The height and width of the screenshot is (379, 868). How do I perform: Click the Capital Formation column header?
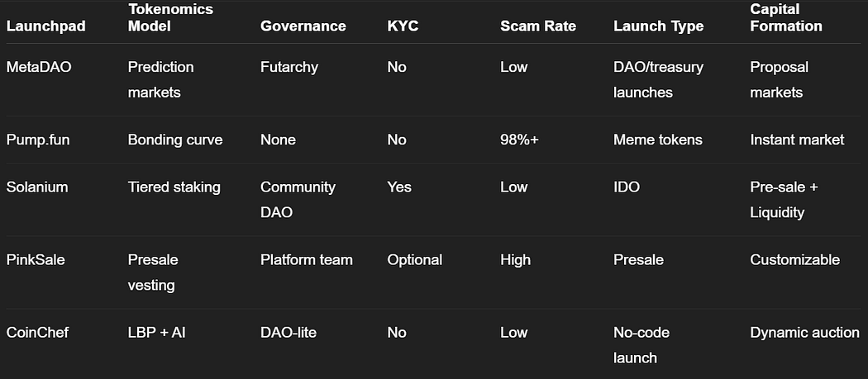coord(786,17)
